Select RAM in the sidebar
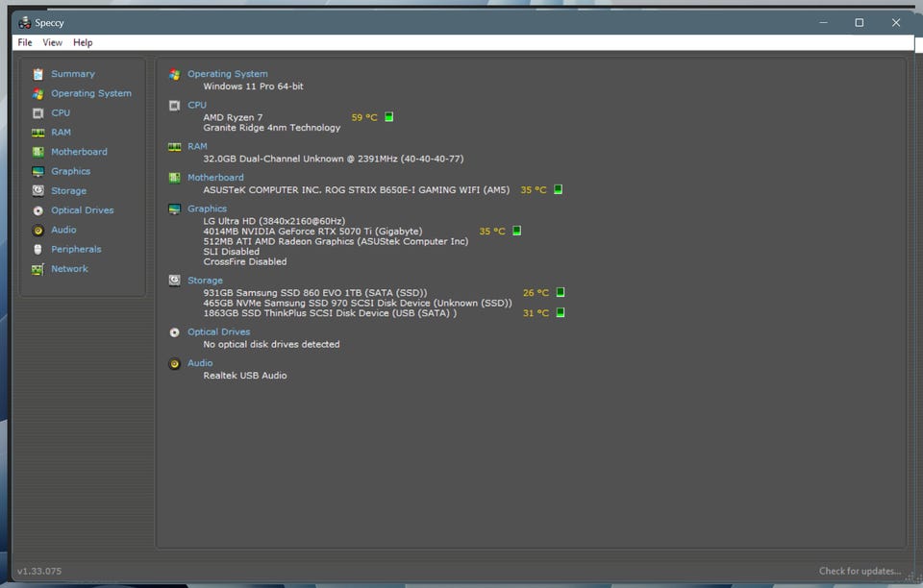The height and width of the screenshot is (588, 923). [x=61, y=132]
